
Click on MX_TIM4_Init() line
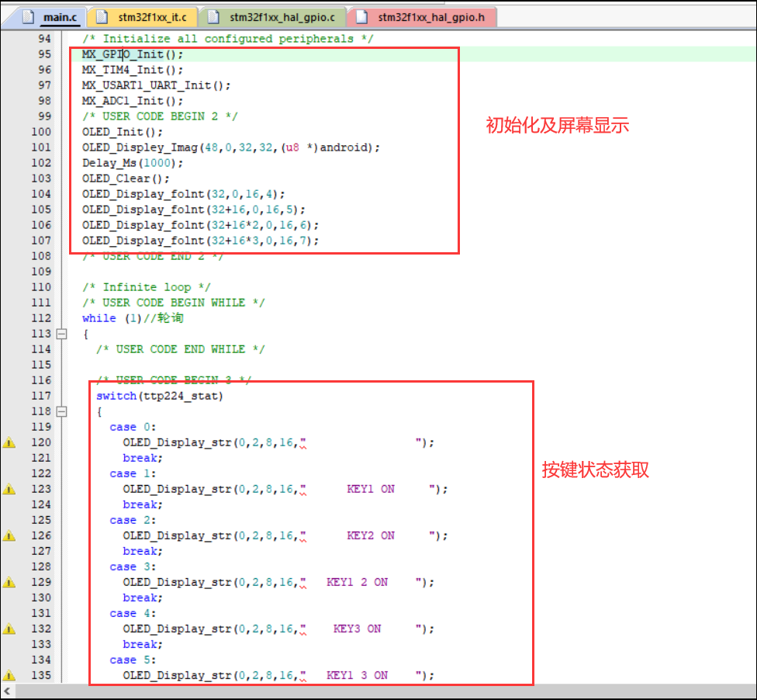click(x=133, y=70)
